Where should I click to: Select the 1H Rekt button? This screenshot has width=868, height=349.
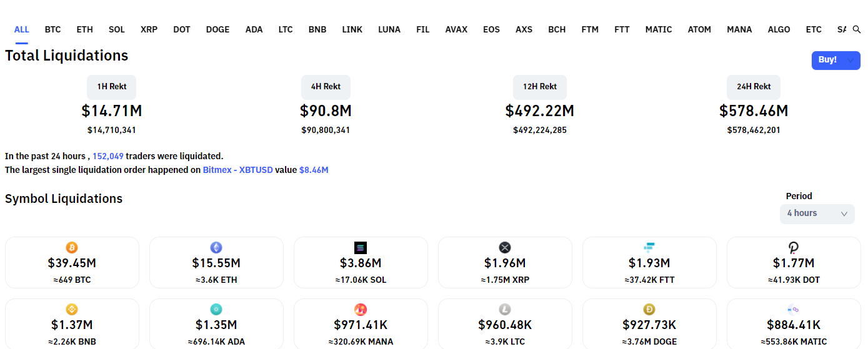pyautogui.click(x=111, y=87)
